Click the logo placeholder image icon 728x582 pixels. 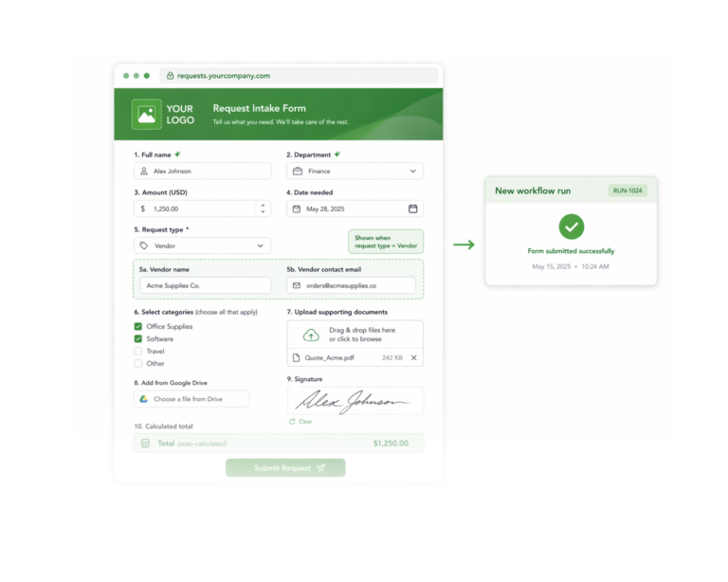pyautogui.click(x=147, y=114)
